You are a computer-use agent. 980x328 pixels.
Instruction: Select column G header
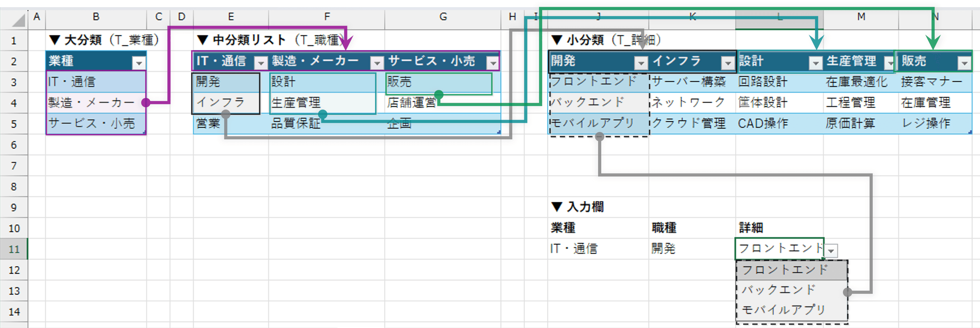pyautogui.click(x=443, y=17)
